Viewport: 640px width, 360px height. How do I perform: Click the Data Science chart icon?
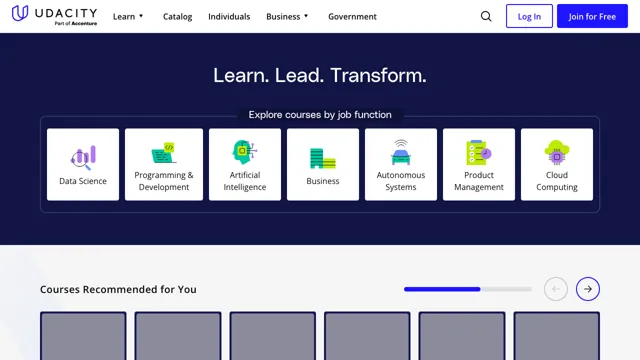[x=83, y=158]
